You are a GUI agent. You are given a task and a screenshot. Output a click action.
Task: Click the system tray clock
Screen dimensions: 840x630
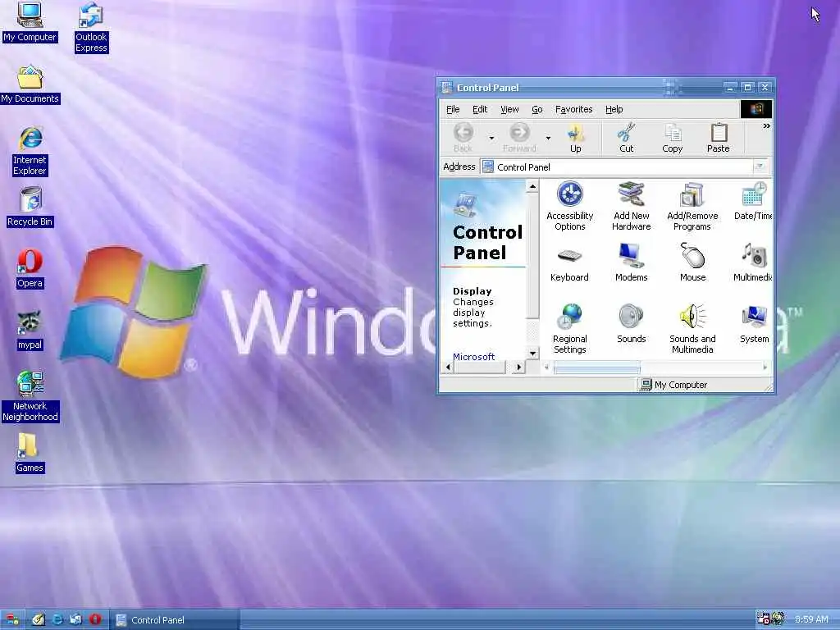[x=811, y=620]
